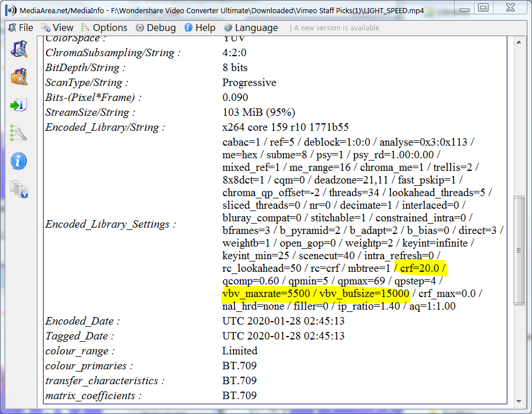Click the 'Bits-(Pixel*Frame) :' label
This screenshot has width=532, height=414.
(93, 97)
